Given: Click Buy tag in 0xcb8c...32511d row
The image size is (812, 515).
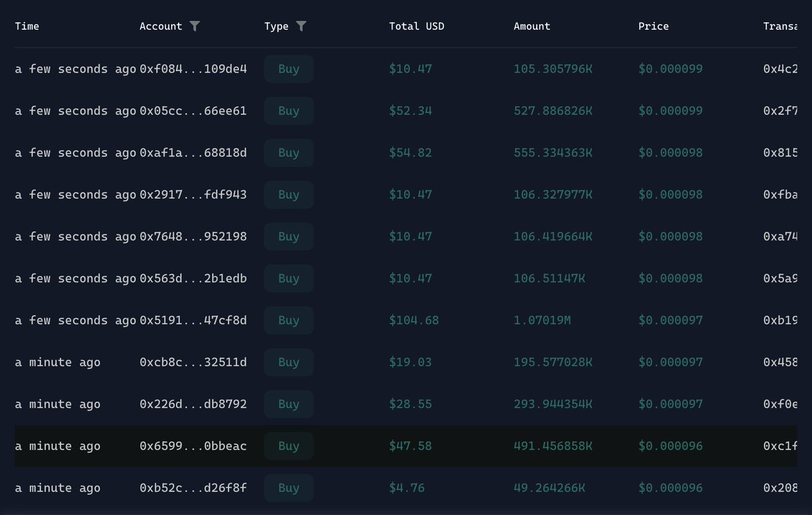Looking at the screenshot, I should (289, 363).
